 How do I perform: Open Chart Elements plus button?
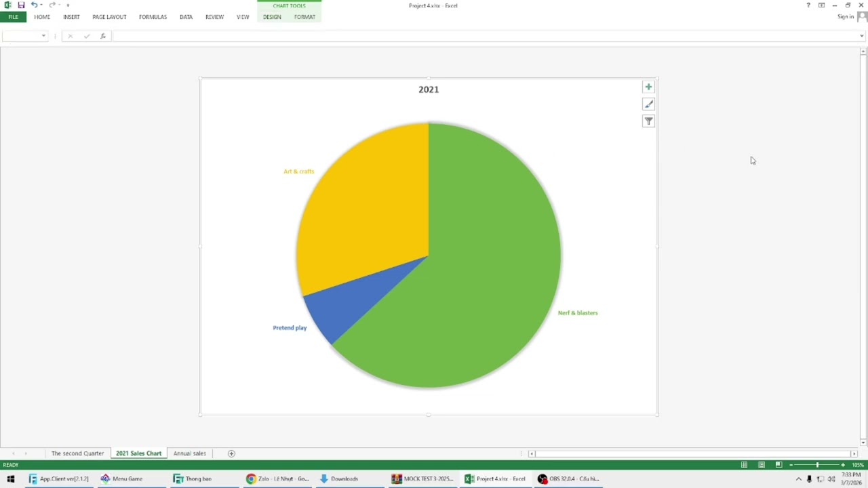coord(648,87)
